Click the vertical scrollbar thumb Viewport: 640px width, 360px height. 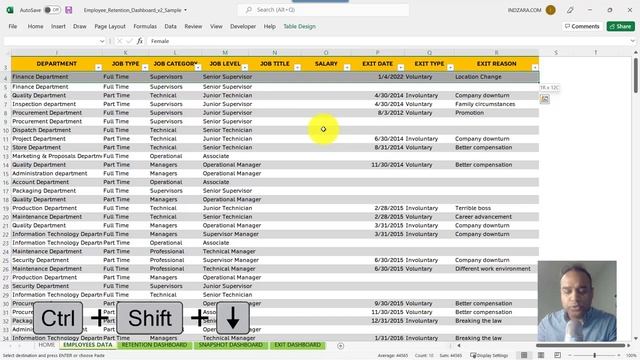tap(636, 76)
